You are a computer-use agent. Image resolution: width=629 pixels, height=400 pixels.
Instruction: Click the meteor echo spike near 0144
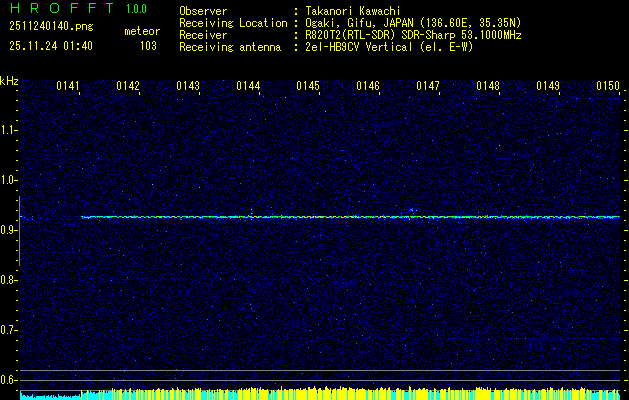[x=252, y=214]
